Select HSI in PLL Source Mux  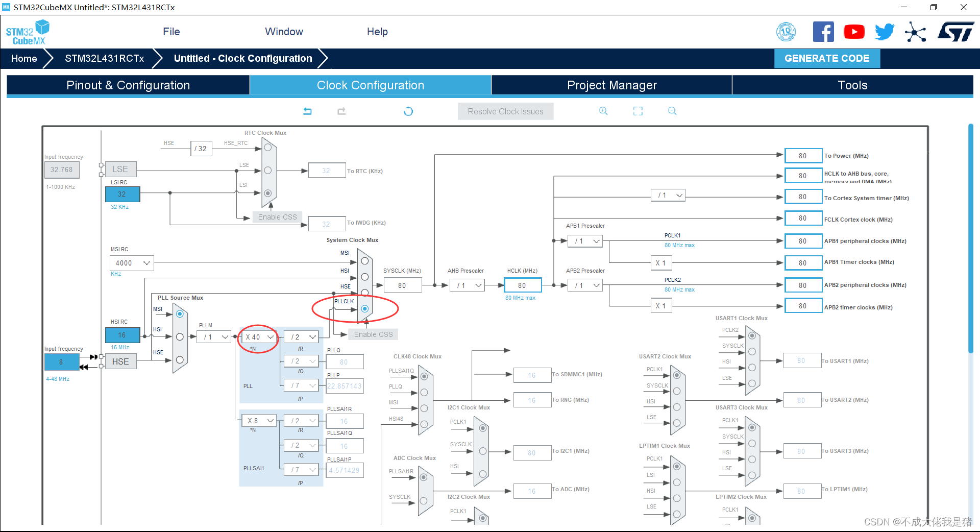[180, 337]
